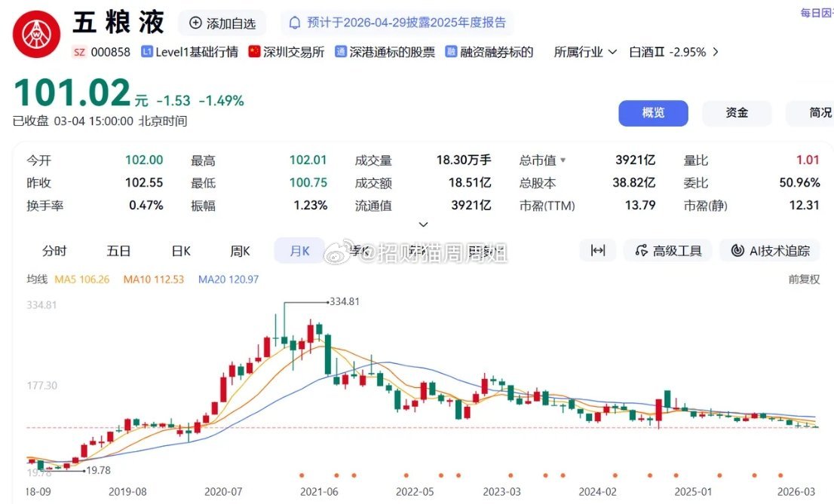Image resolution: width=834 pixels, height=504 pixels.
Task: Launch AI技术追踪 technical tracking
Action: (770, 251)
